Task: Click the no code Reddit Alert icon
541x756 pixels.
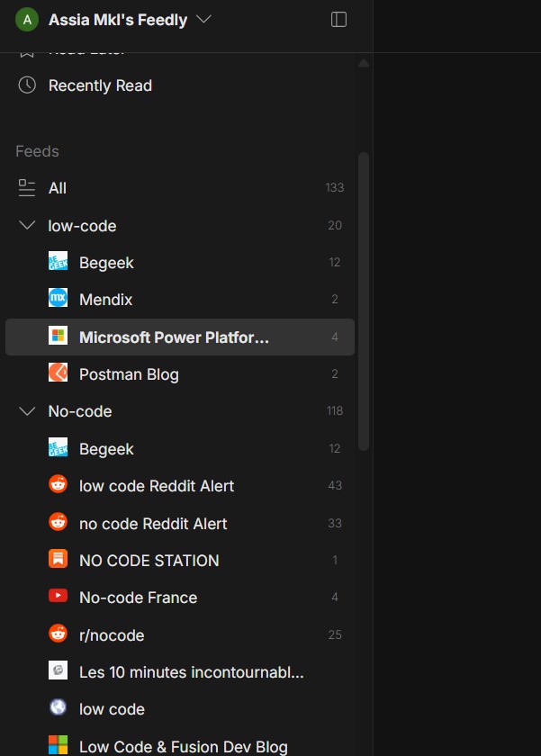Action: click(58, 522)
